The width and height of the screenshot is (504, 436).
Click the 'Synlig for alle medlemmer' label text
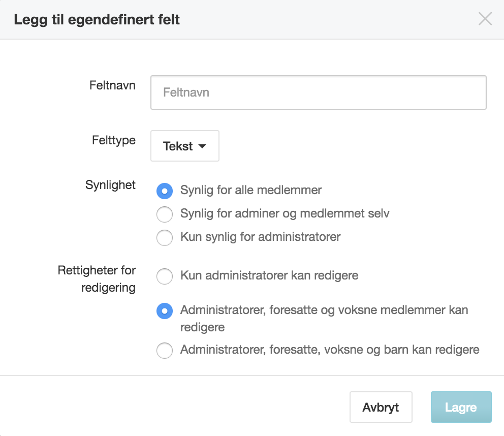pyautogui.click(x=250, y=190)
